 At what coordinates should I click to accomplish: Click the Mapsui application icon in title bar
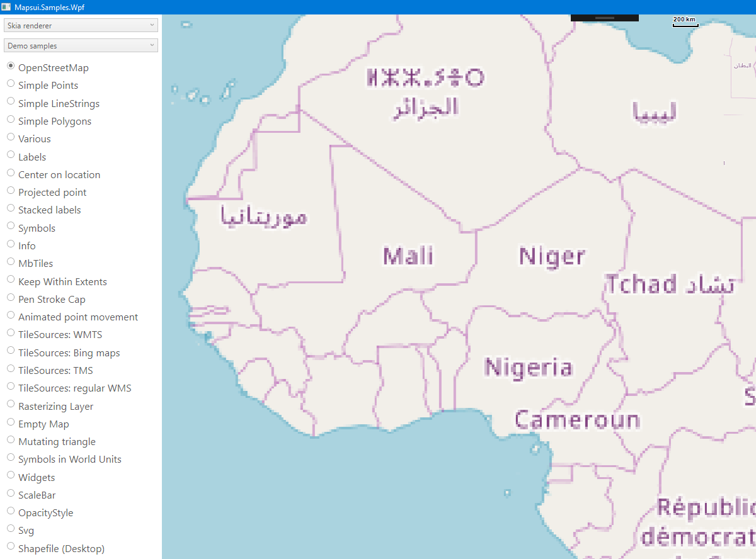[8, 7]
